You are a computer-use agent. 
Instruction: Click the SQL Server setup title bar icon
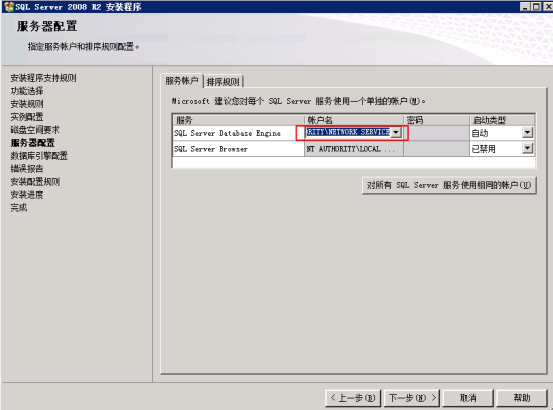8,7
